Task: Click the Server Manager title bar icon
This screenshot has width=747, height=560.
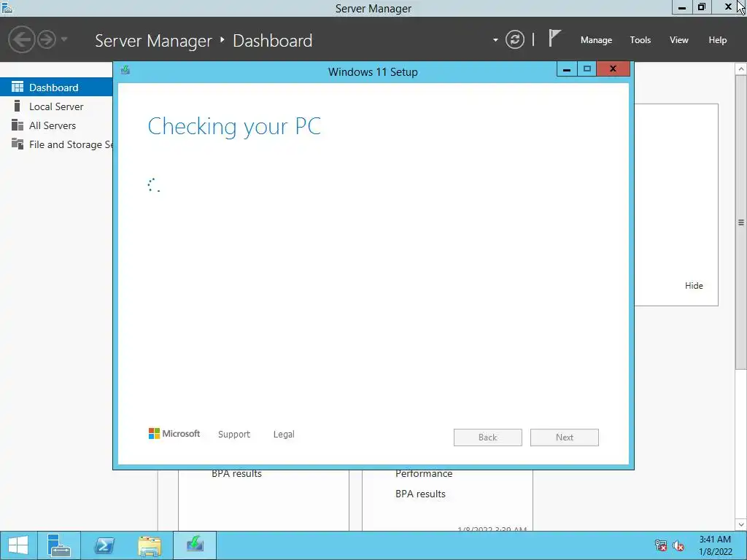Action: point(7,8)
